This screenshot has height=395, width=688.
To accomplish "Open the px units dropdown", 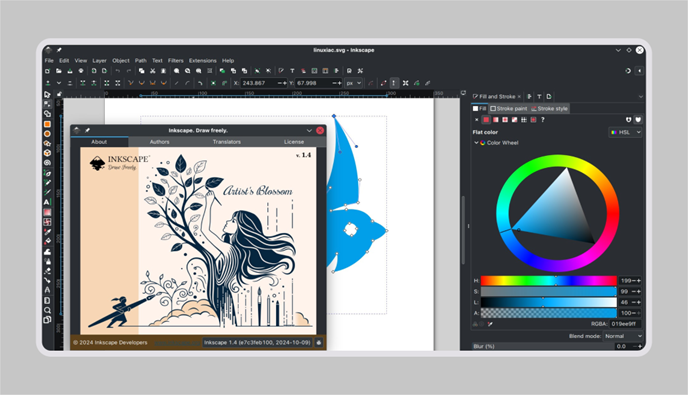I will (x=354, y=83).
